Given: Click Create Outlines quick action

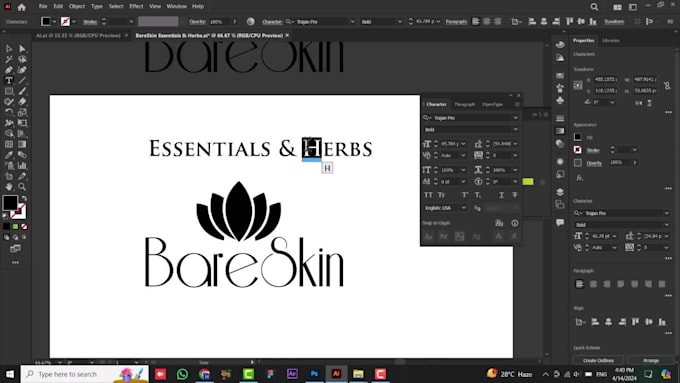Looking at the screenshot, I should (x=598, y=360).
